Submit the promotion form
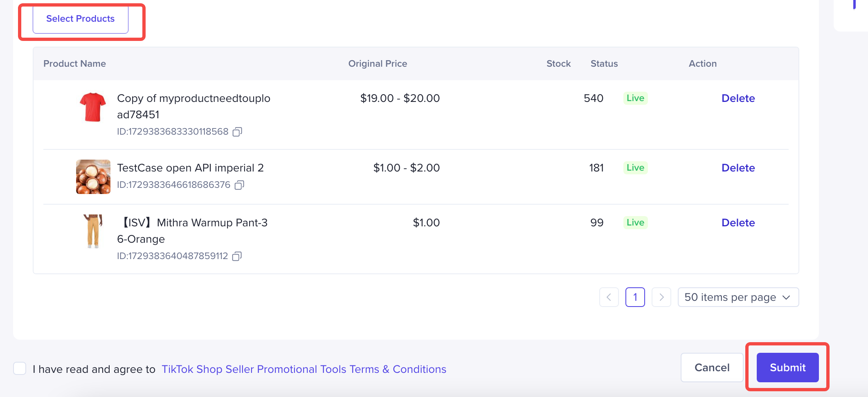 (787, 368)
